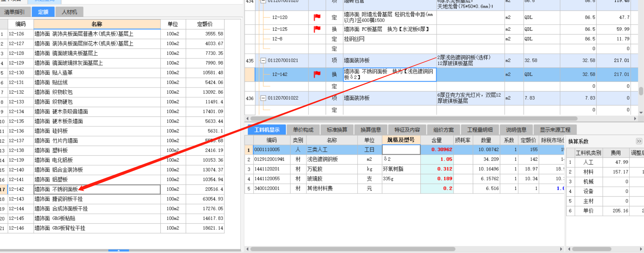Switch to 显示来源工程 tab
The image size is (644, 253).
click(x=555, y=130)
